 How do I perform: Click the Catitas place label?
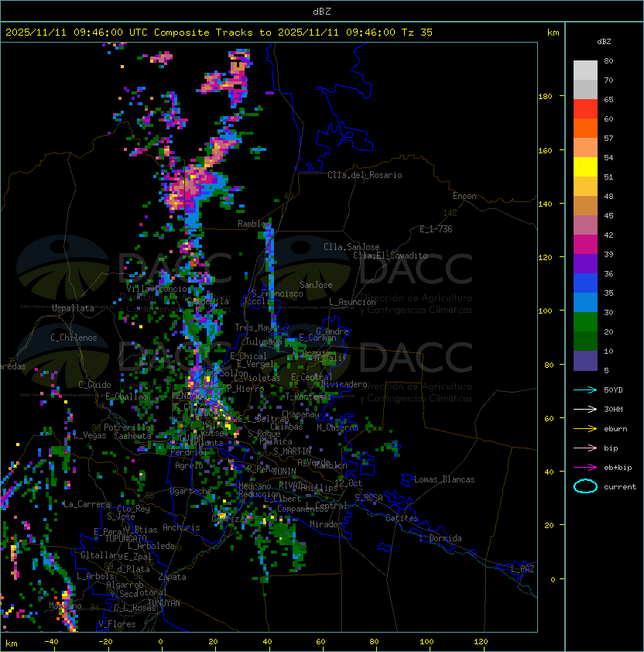pos(402,518)
